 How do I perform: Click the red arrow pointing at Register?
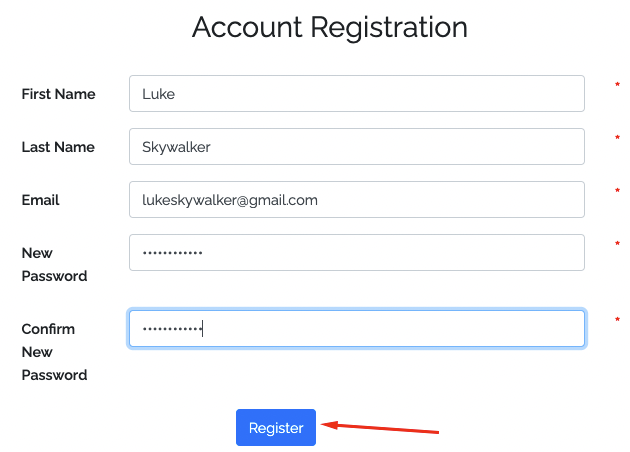click(x=385, y=428)
